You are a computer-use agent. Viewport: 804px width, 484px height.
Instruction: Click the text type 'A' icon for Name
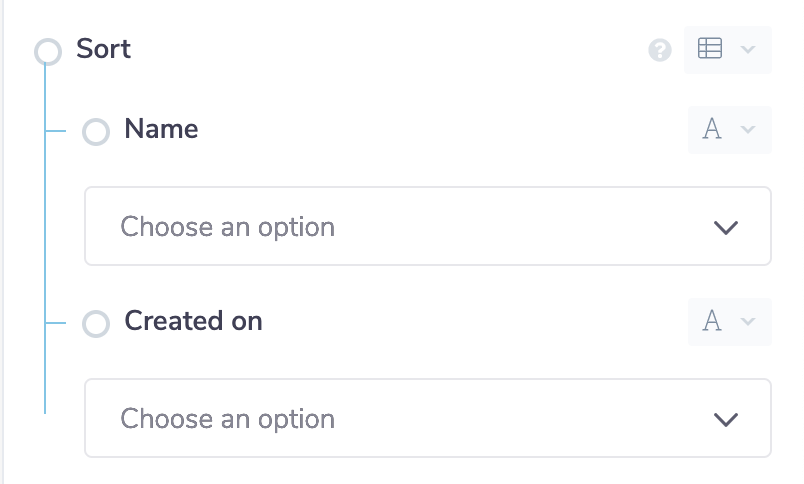(x=712, y=129)
